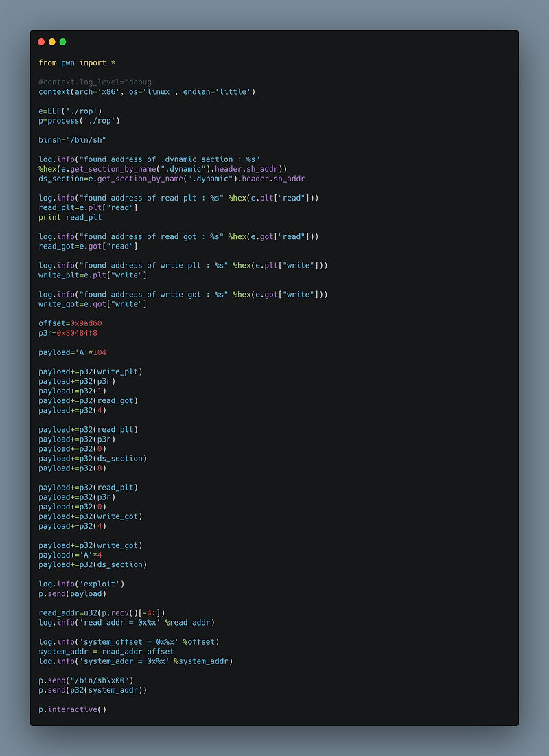Click the payload='A'*104 line

tap(72, 352)
